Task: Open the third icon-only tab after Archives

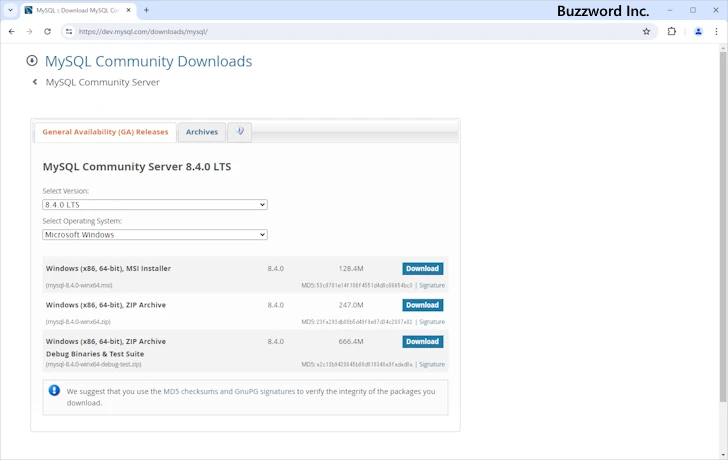Action: [x=239, y=132]
